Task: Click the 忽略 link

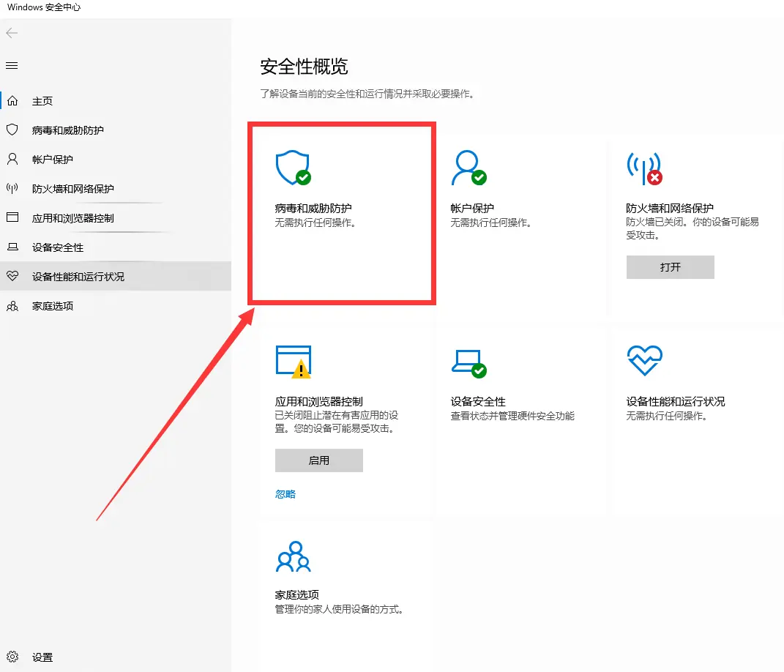Action: pyautogui.click(x=285, y=494)
